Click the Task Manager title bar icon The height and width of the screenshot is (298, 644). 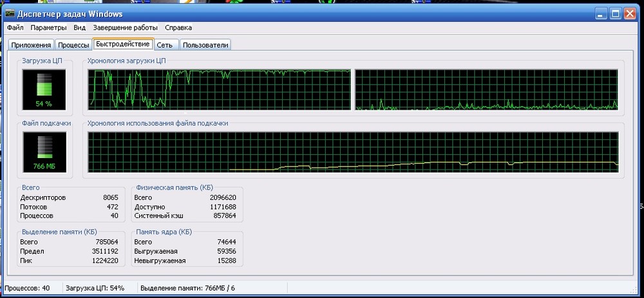(x=10, y=14)
